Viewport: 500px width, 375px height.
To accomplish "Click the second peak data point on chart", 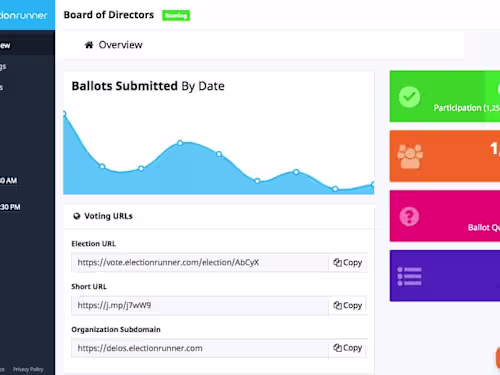I will coord(180,143).
